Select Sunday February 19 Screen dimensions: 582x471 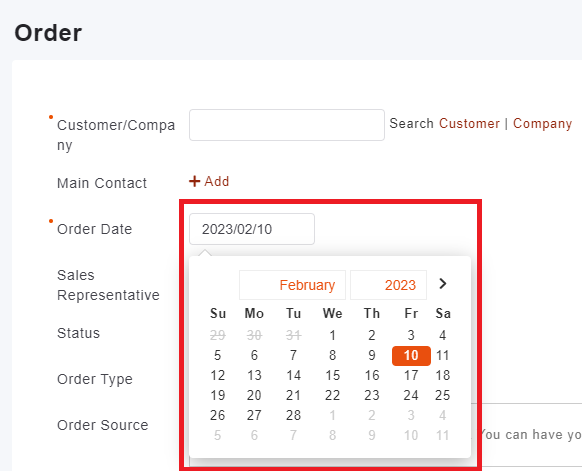[218, 396]
